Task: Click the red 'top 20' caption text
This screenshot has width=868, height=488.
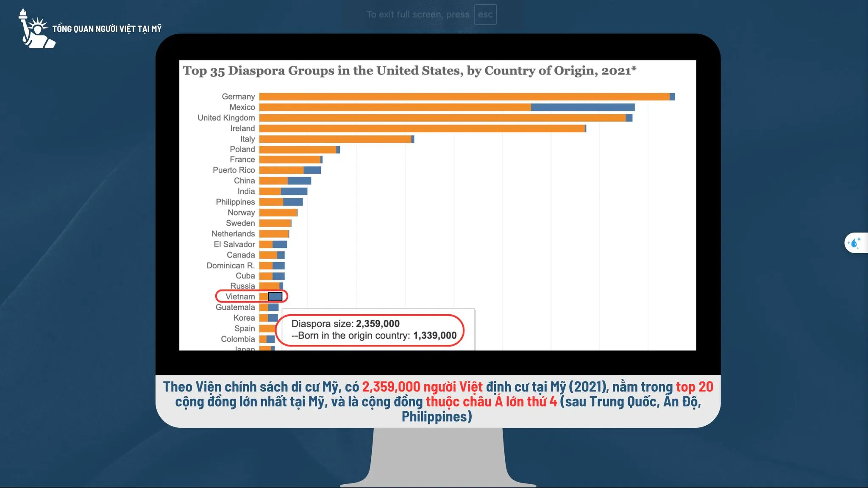Action: click(x=694, y=387)
